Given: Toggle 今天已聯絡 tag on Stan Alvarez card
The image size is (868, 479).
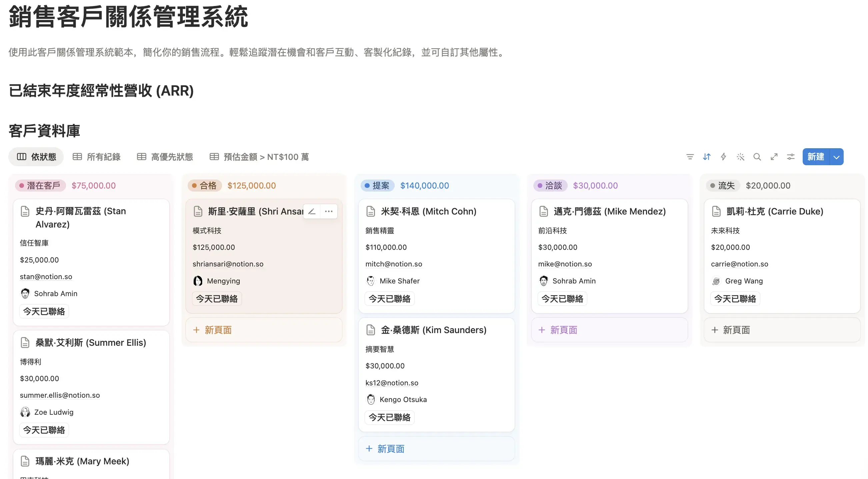Looking at the screenshot, I should [44, 311].
